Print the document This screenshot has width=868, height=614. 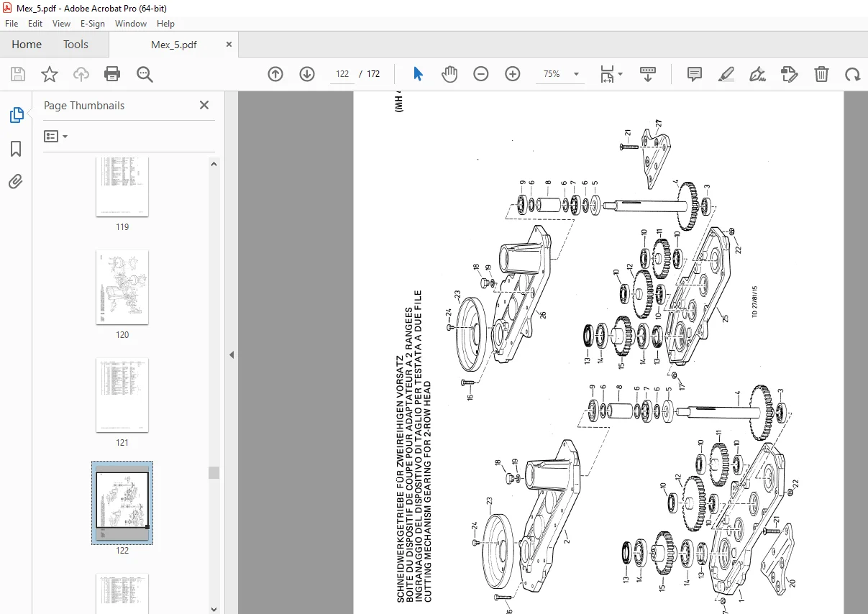(112, 74)
